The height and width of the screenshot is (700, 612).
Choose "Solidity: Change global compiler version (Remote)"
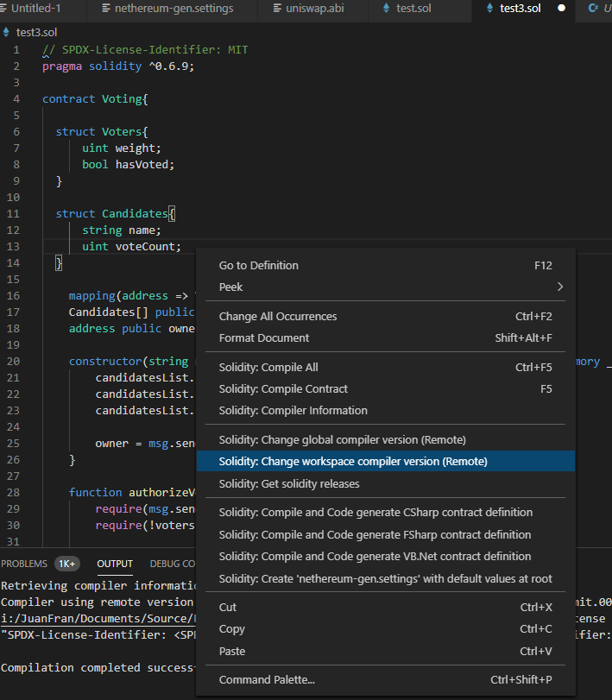[x=346, y=439]
